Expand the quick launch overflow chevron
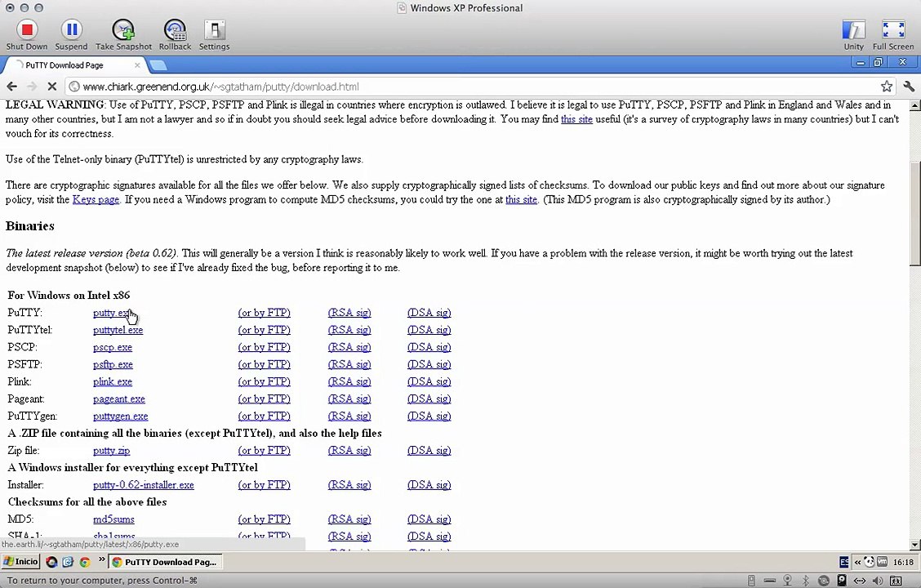This screenshot has width=921, height=588. pyautogui.click(x=101, y=559)
